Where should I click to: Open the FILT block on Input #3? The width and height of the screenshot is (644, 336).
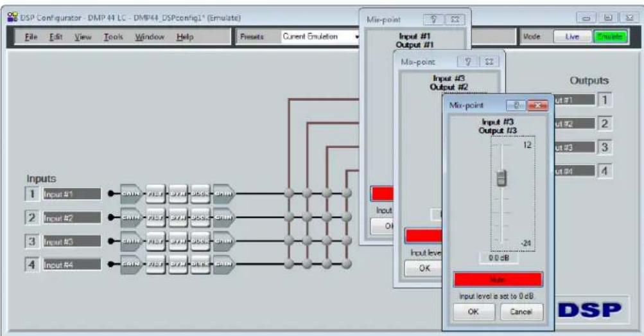(x=155, y=241)
